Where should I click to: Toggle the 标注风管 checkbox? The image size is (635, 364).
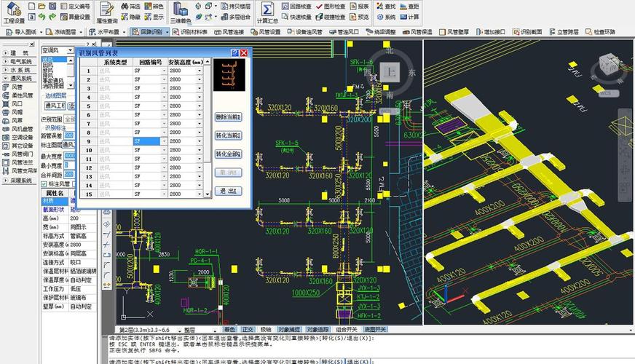pos(44,184)
